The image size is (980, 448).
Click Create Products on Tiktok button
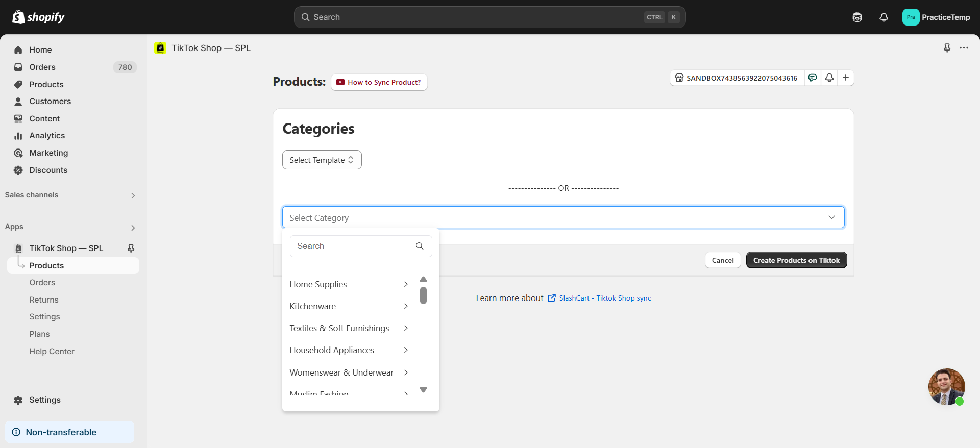pyautogui.click(x=796, y=260)
